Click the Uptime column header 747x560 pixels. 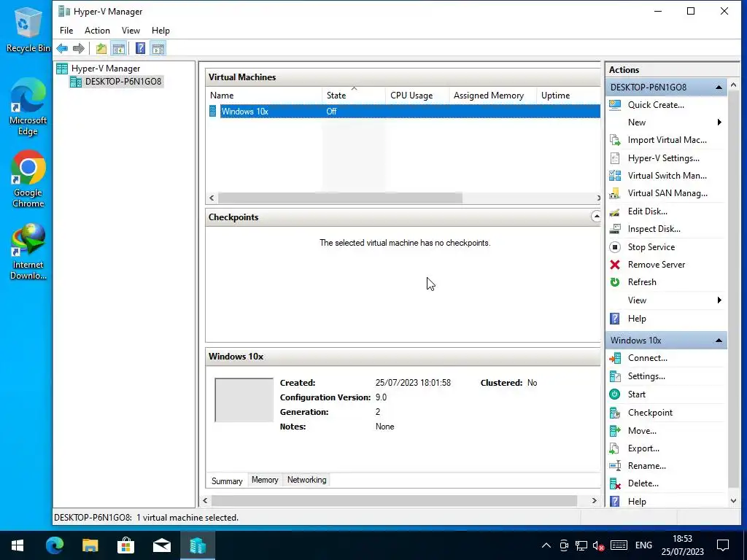point(568,96)
